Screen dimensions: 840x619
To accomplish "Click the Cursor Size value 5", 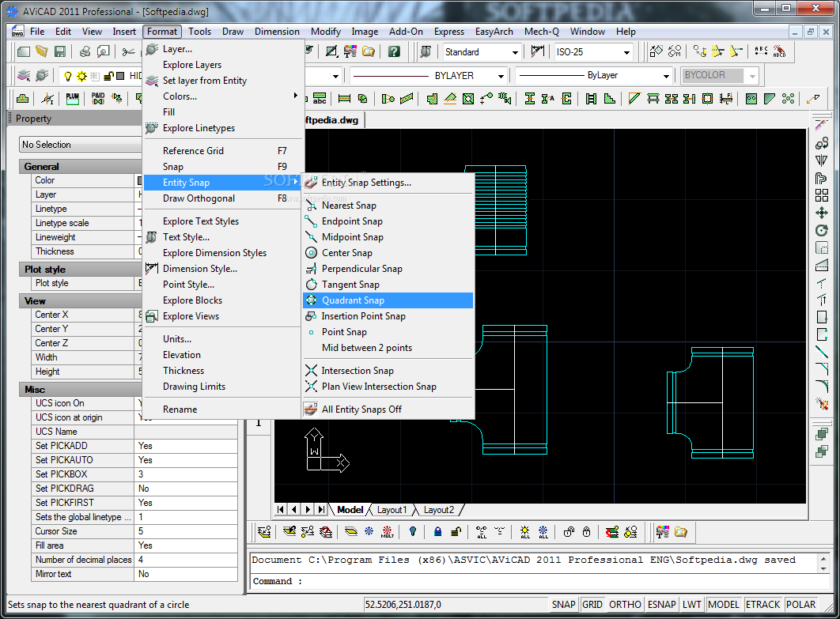I will coord(186,531).
